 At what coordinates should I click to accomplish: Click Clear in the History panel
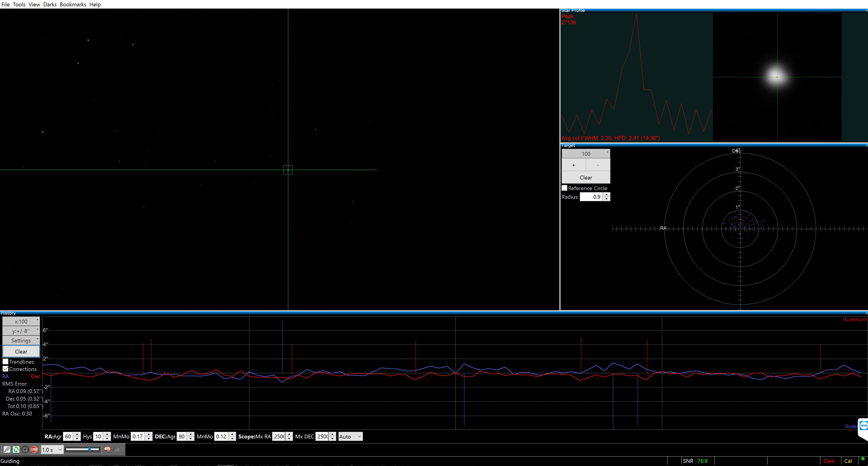coord(21,351)
